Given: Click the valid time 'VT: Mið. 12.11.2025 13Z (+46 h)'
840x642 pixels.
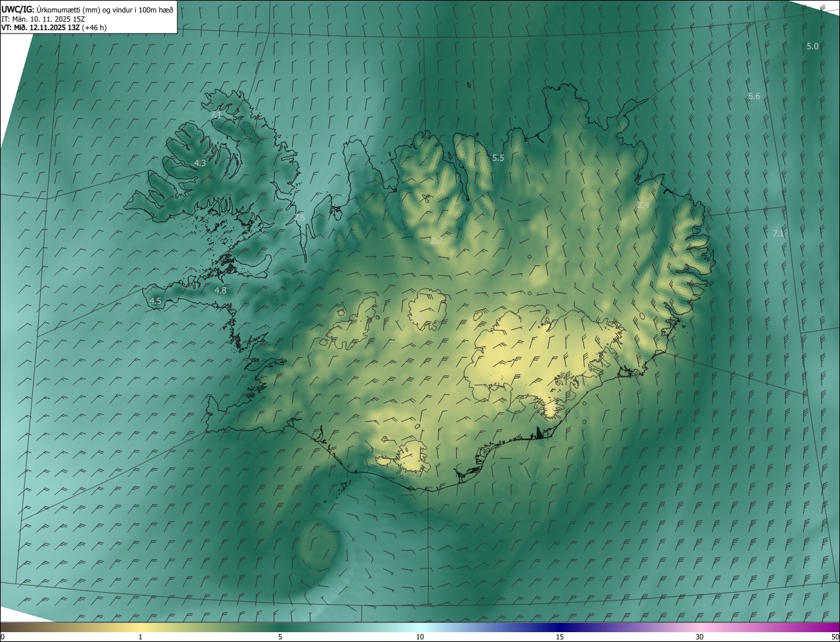Looking at the screenshot, I should click(54, 28).
